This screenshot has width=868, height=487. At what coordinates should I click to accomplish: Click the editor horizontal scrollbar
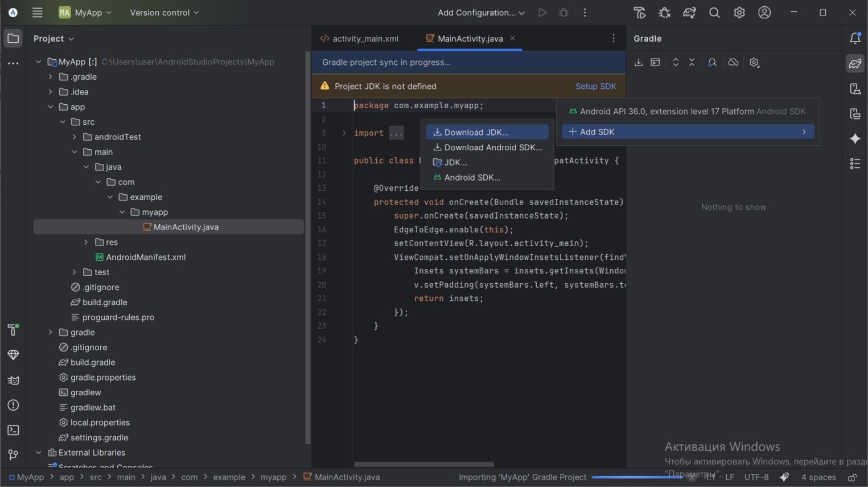[424, 464]
